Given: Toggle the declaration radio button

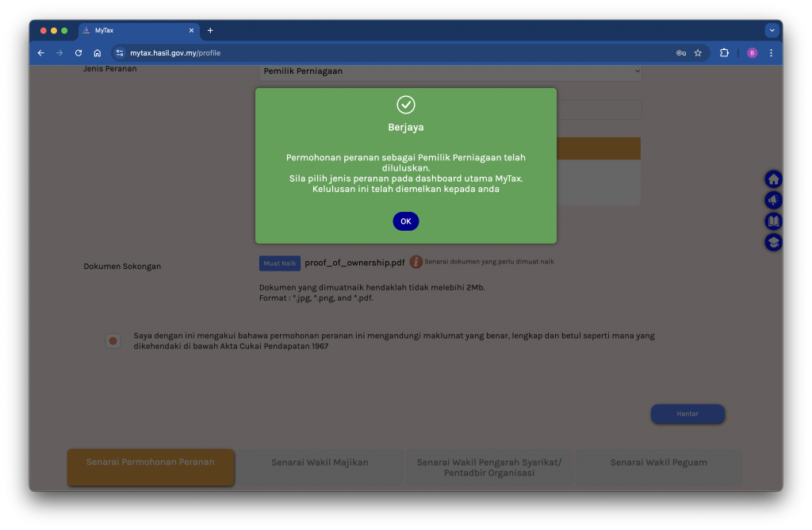Looking at the screenshot, I should [113, 341].
